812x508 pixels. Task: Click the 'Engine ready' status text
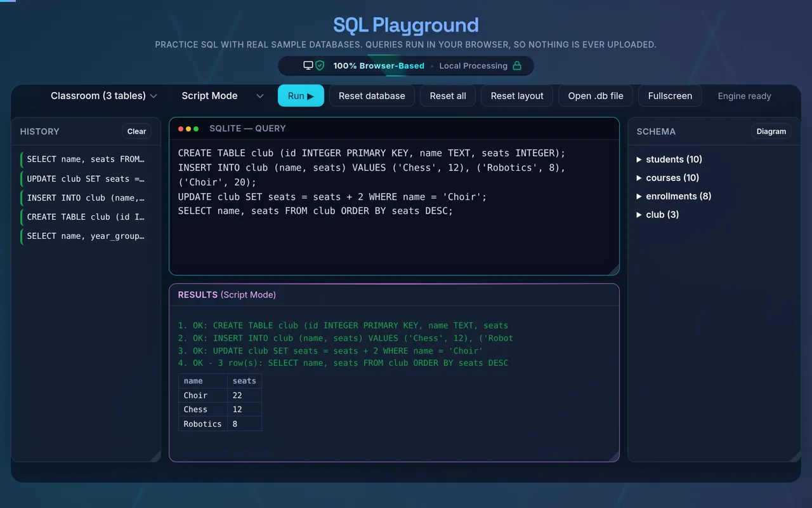(744, 96)
